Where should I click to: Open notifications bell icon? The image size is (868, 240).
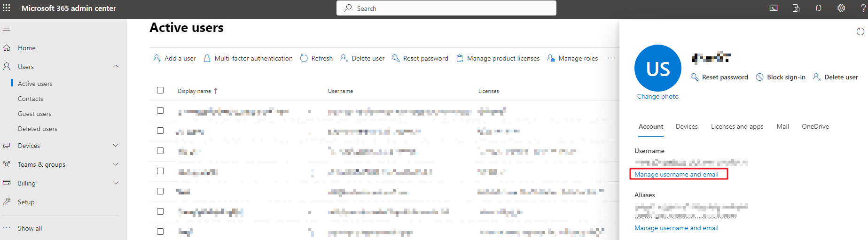coord(819,8)
